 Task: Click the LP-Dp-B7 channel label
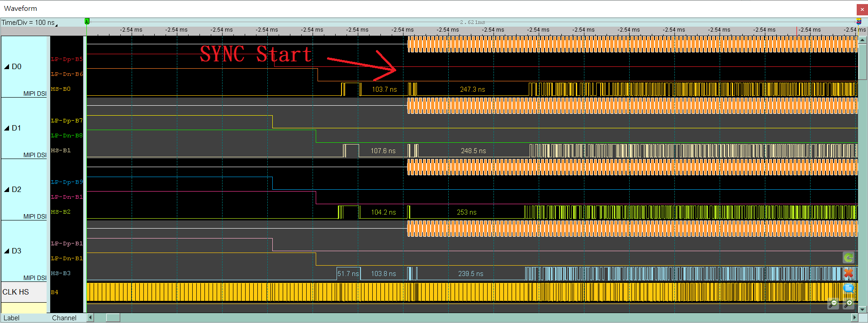tap(67, 121)
